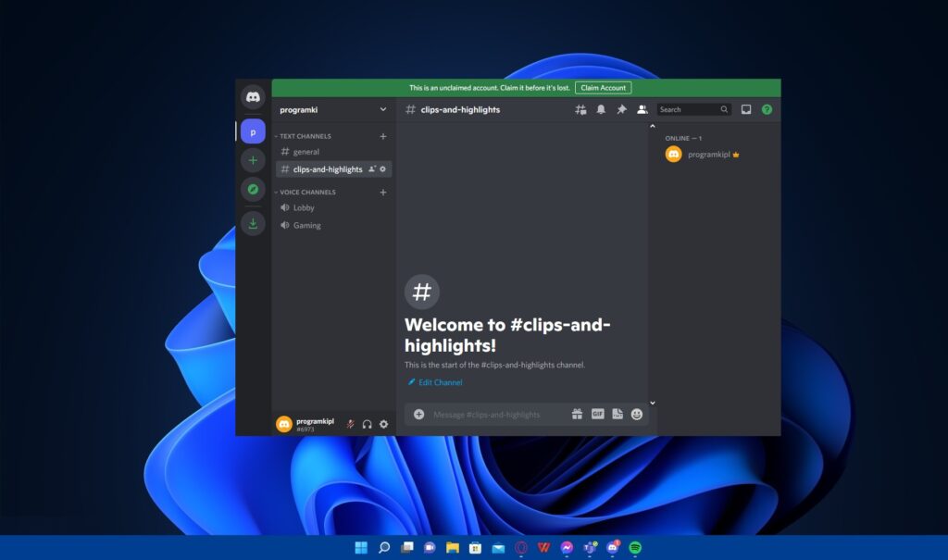Open the Nitro gift icon
948x560 pixels.
click(x=577, y=415)
